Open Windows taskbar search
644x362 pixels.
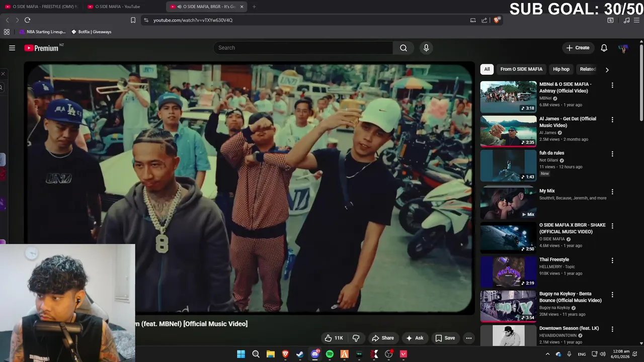tap(256, 354)
